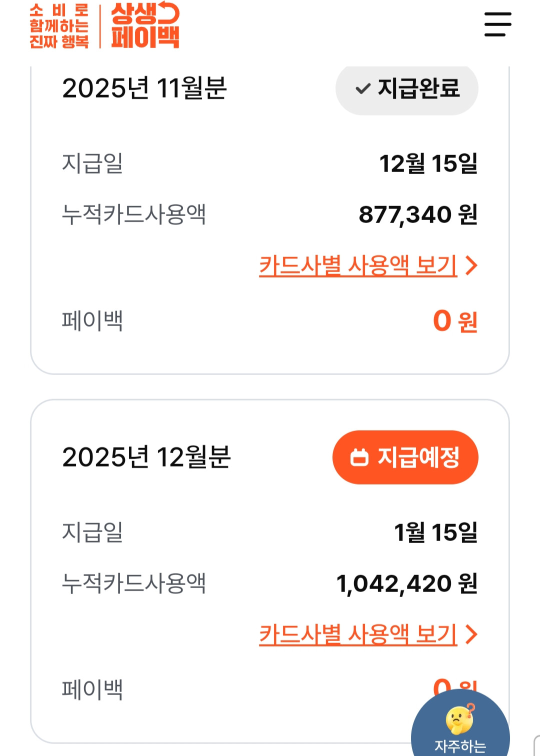Open 카드사별 사용액 보기 link for 11월분
The width and height of the screenshot is (540, 756).
point(358,265)
